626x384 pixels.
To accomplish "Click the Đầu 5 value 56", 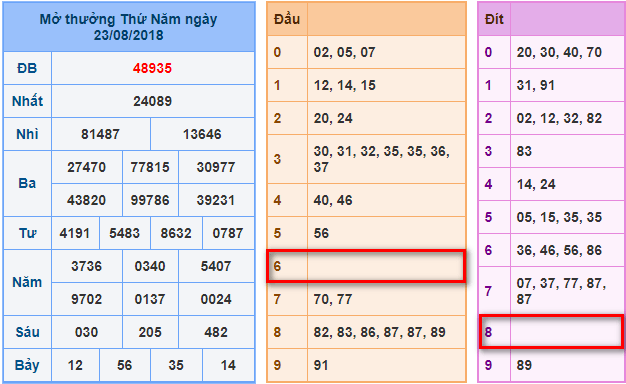I will click(x=321, y=233).
